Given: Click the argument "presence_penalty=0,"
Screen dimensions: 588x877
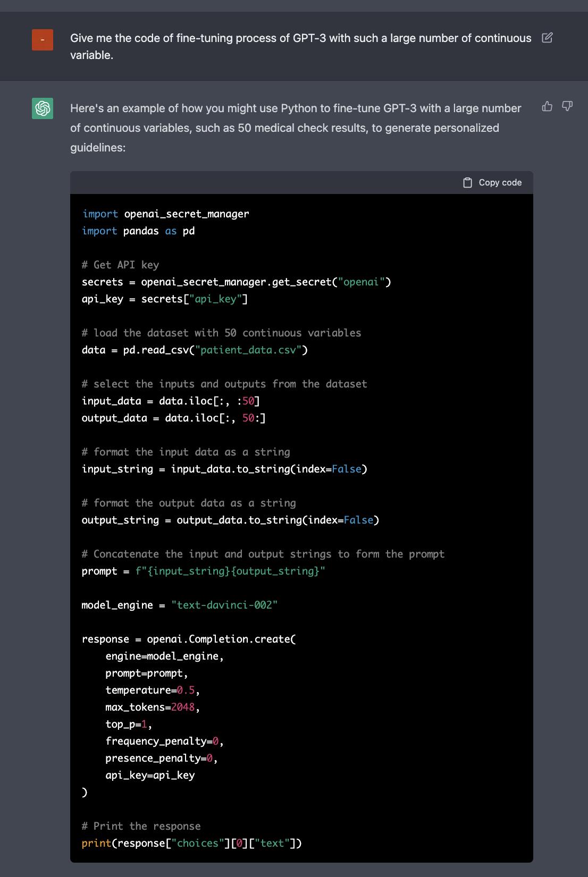Looking at the screenshot, I should click(162, 758).
